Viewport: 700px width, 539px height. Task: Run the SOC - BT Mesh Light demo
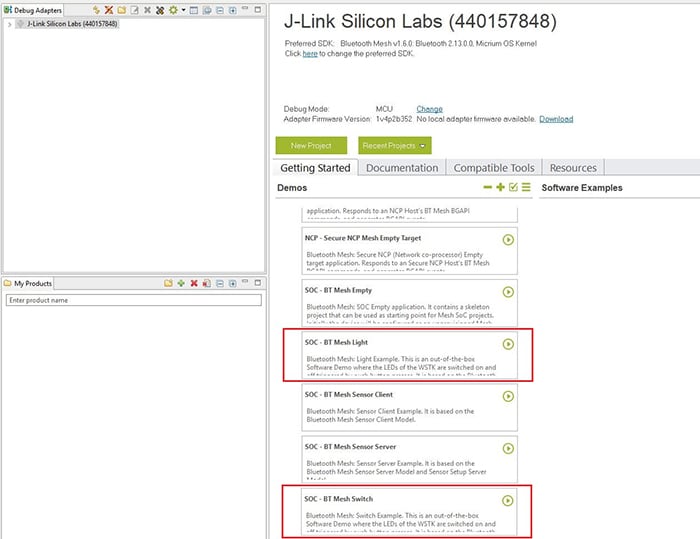508,344
